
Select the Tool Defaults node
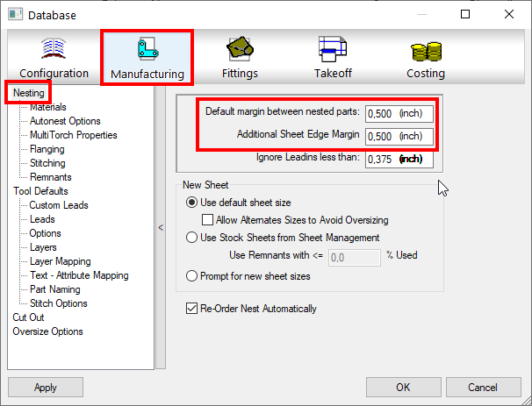[40, 191]
